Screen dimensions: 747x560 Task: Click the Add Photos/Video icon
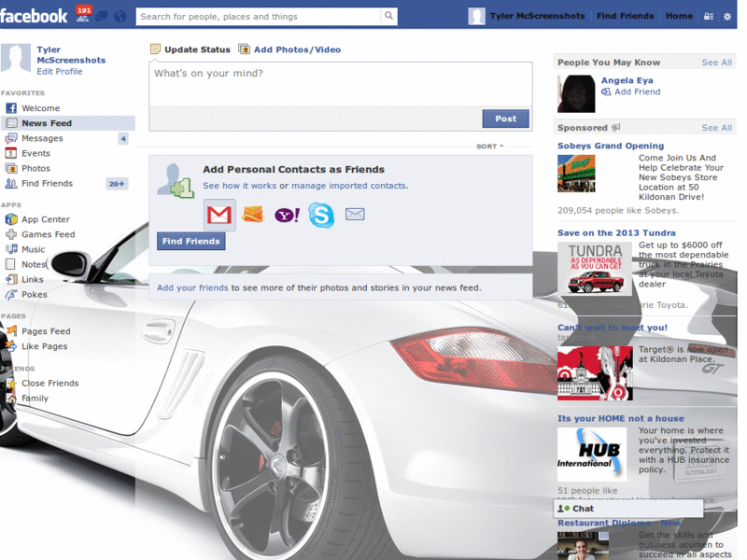(244, 49)
